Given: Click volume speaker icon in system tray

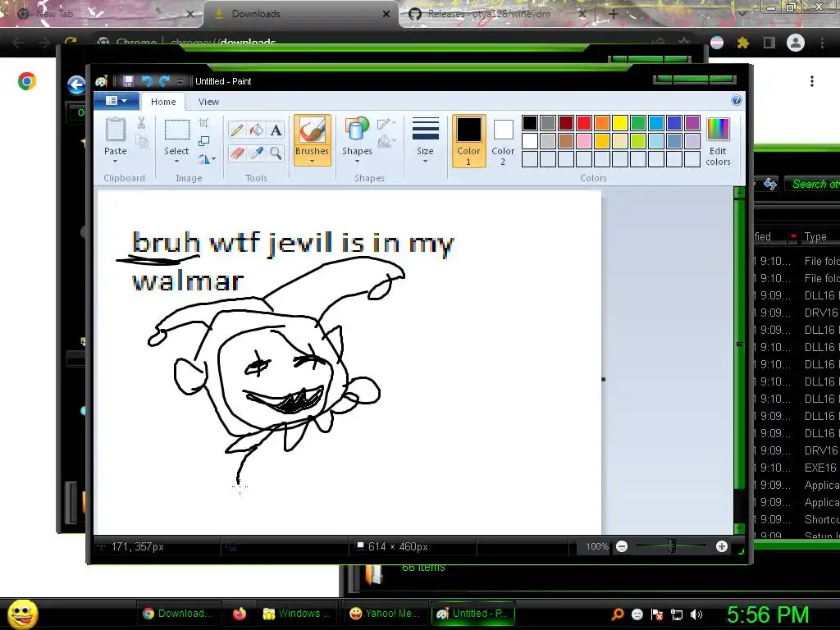Looking at the screenshot, I should coord(696,614).
